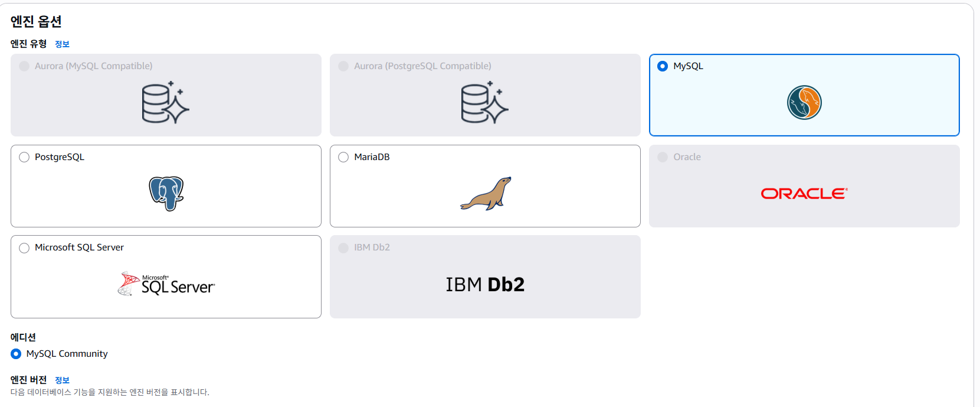Click the Aurora (PostgreSQL Compatible) label
The width and height of the screenshot is (980, 407).
(422, 66)
